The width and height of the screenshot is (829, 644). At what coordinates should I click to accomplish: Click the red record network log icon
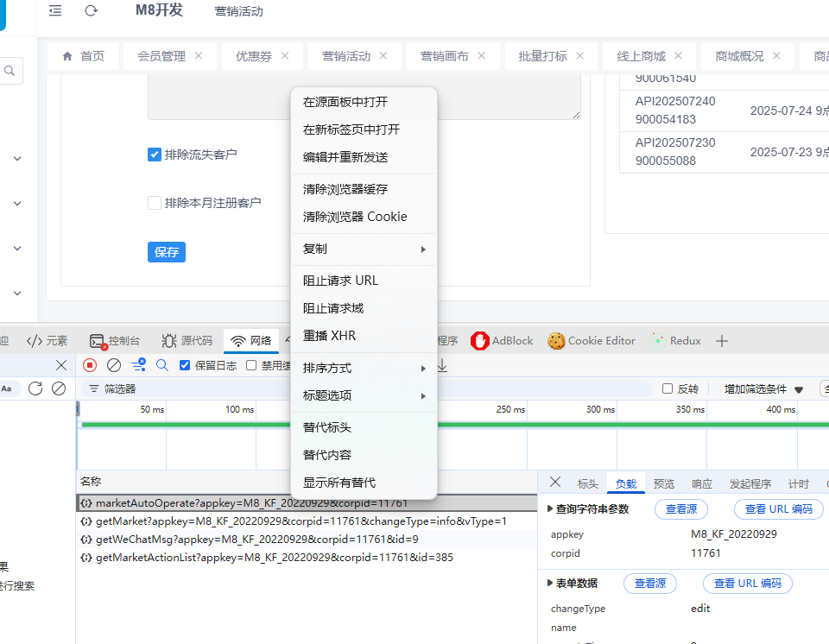click(90, 365)
